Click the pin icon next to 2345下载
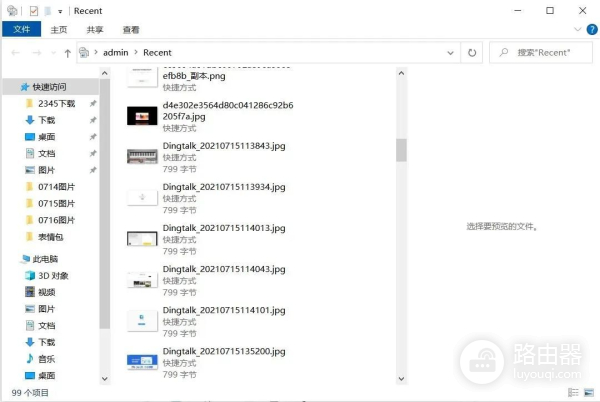600x402 pixels. [x=93, y=103]
